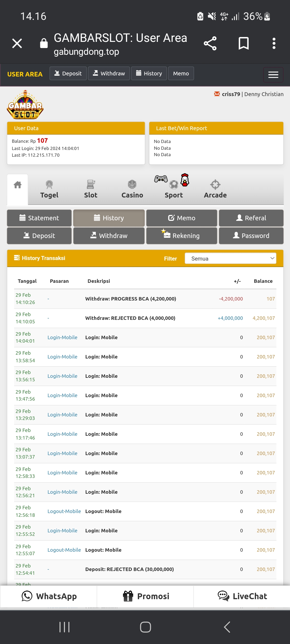Viewport: 290px width, 644px height.
Task: Tap the envelope message icon near criss79
Action: [x=217, y=94]
